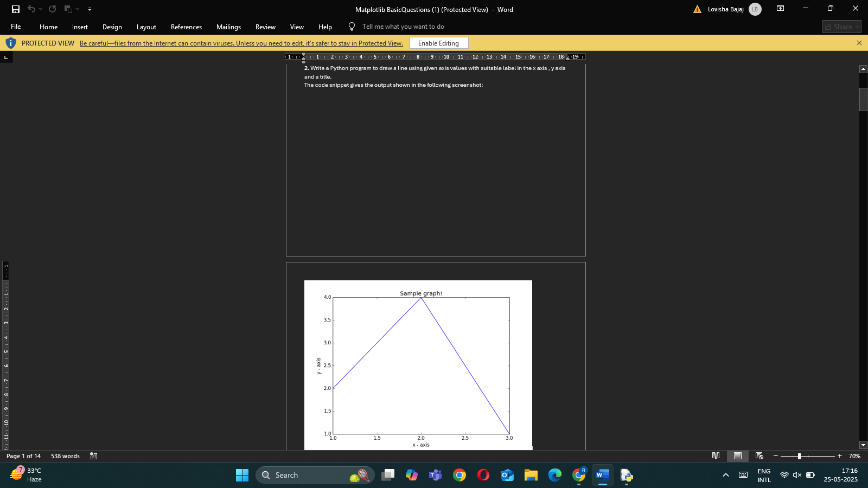The image size is (868, 488).
Task: Switch to Read Mode from status bar
Action: 716,456
